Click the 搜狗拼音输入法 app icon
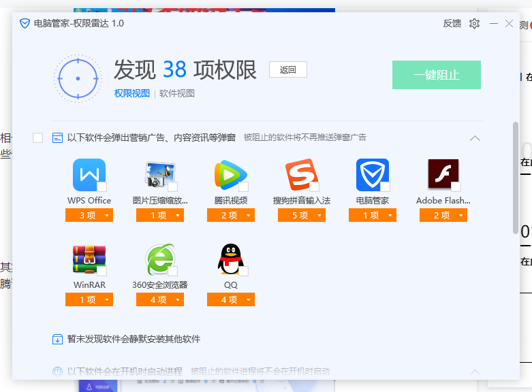Viewport: 532px width, 392px height. coord(302,175)
